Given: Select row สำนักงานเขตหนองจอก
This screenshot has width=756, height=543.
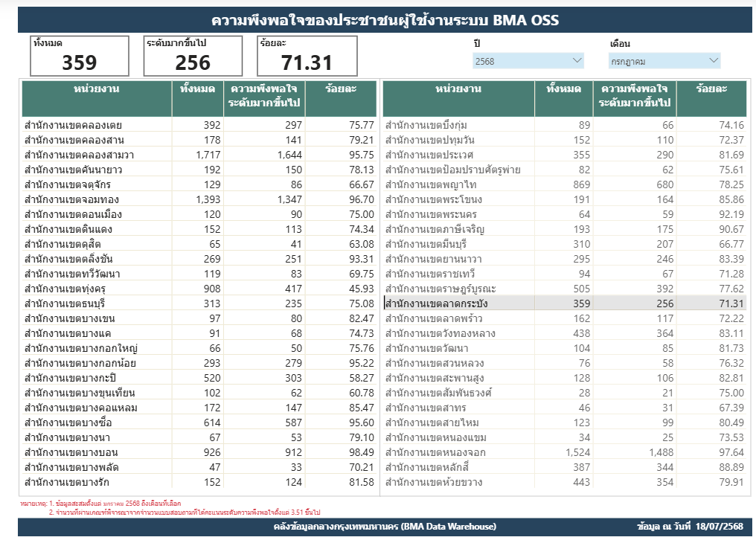Looking at the screenshot, I should pos(565,452).
